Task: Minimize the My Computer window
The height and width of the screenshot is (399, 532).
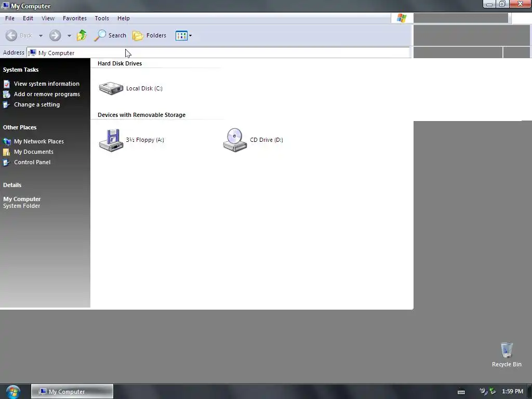Action: [x=489, y=4]
